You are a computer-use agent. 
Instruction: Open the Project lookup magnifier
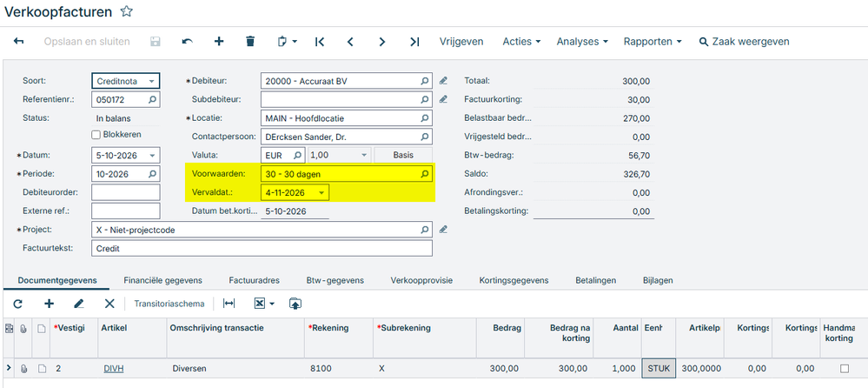coord(425,230)
